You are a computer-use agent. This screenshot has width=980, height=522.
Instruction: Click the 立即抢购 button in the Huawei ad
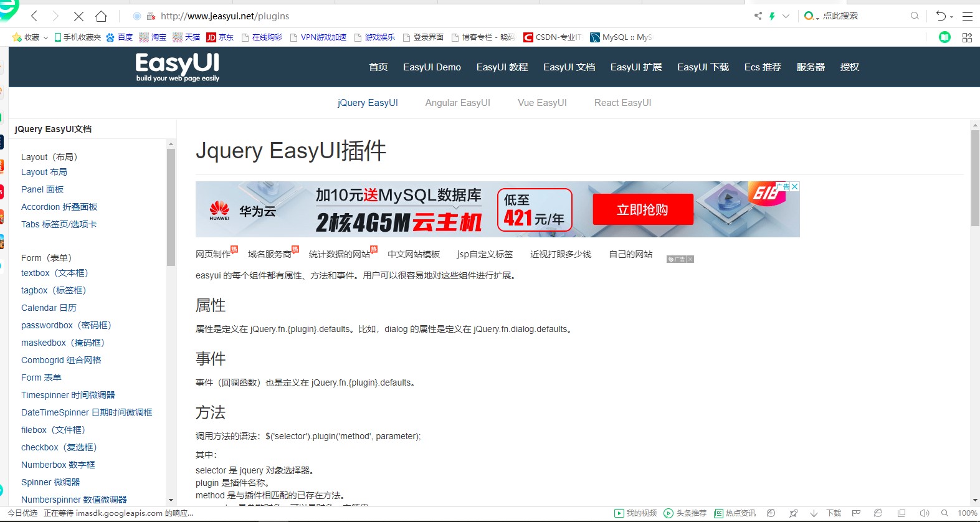tap(643, 209)
